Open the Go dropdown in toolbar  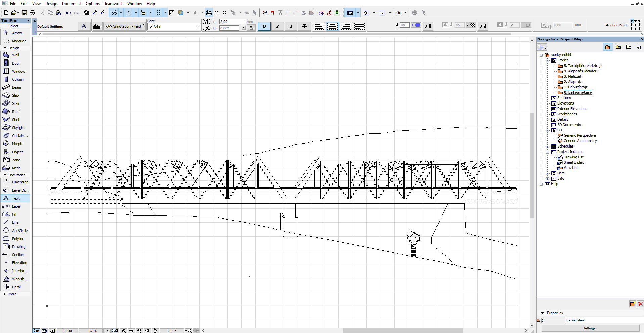401,13
